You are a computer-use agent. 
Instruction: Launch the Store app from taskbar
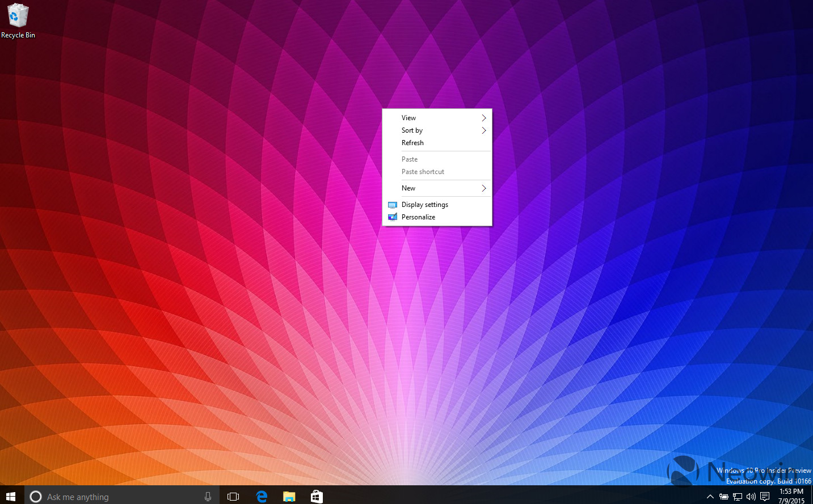317,497
